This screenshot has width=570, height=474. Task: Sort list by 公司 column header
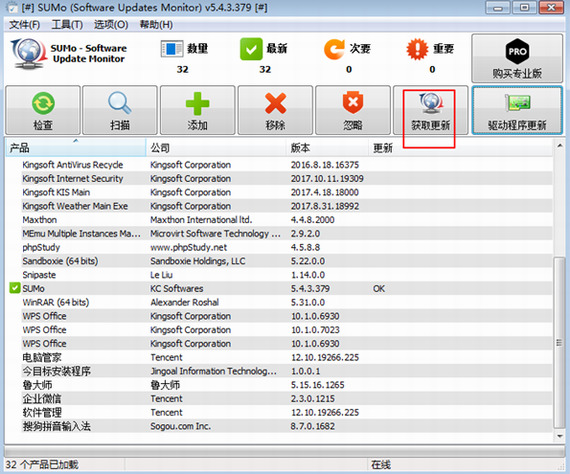(216, 148)
